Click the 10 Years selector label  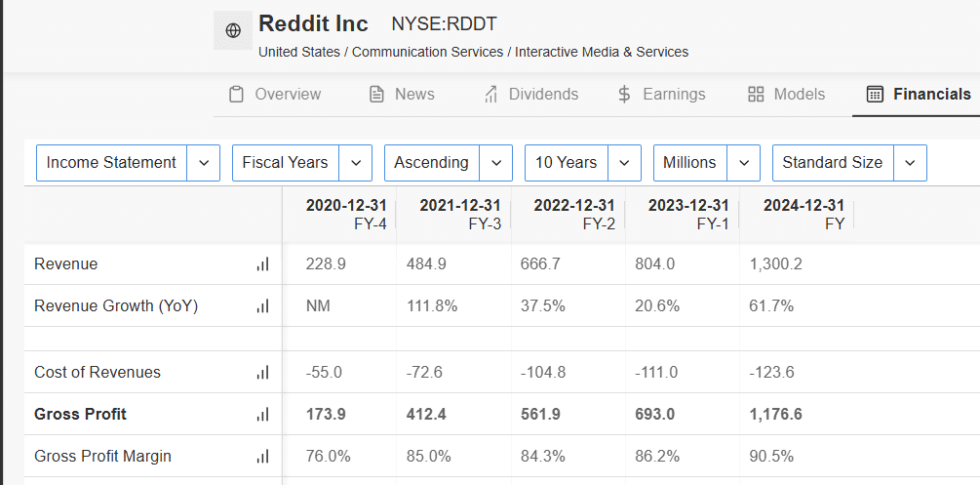tap(567, 163)
